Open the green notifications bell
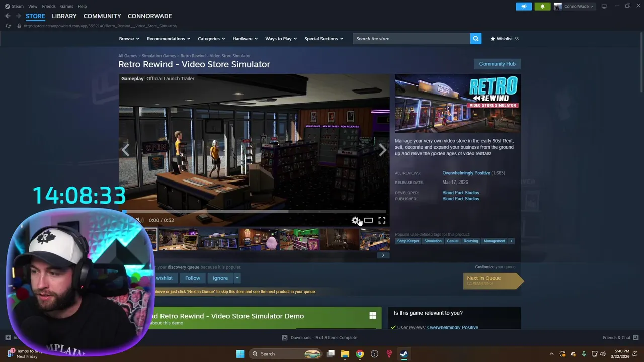The image size is (644, 362). click(x=542, y=6)
